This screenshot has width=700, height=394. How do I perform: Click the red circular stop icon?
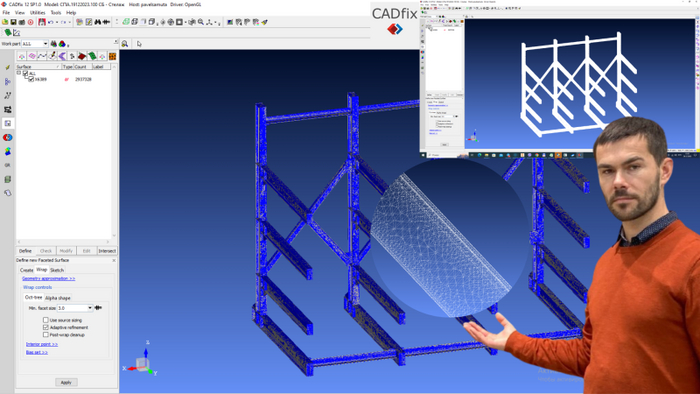click(x=30, y=22)
